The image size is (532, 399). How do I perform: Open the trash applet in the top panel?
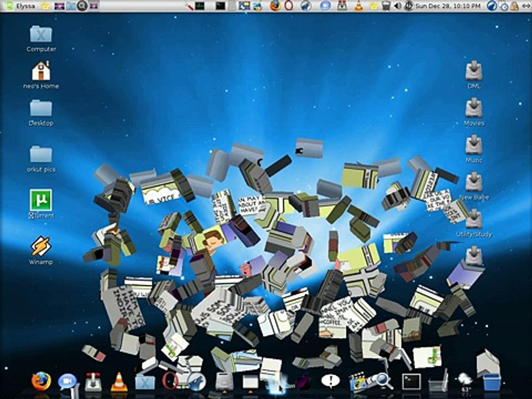pos(386,6)
